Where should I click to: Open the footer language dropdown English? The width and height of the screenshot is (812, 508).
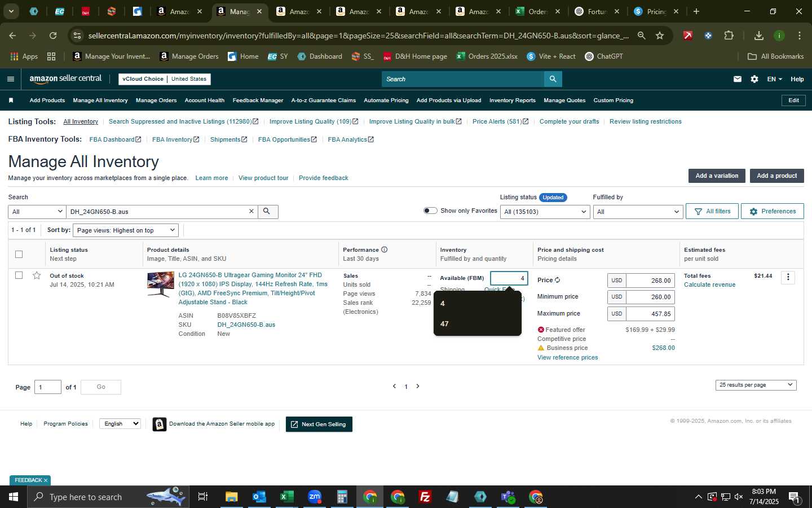tap(120, 423)
